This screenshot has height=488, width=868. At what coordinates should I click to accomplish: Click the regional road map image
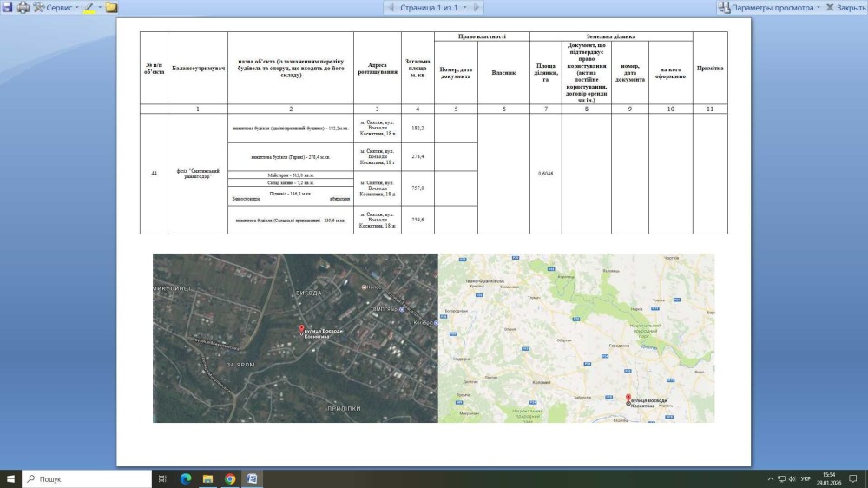click(x=576, y=338)
